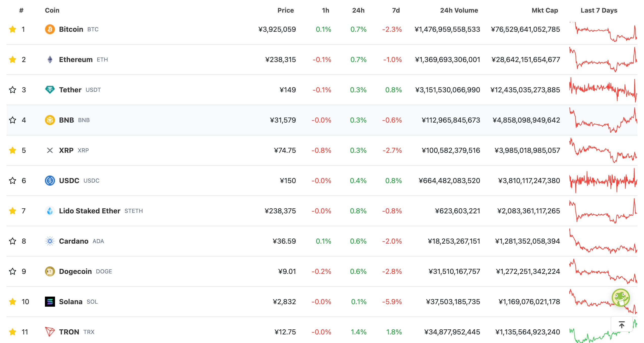This screenshot has width=644, height=343.
Task: Click the XRP logo icon
Action: coord(50,150)
